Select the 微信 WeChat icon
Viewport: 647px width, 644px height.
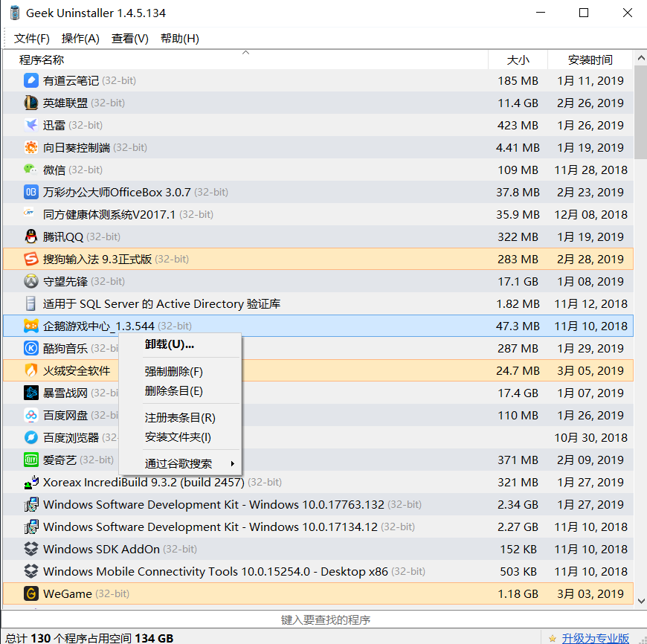(31, 170)
